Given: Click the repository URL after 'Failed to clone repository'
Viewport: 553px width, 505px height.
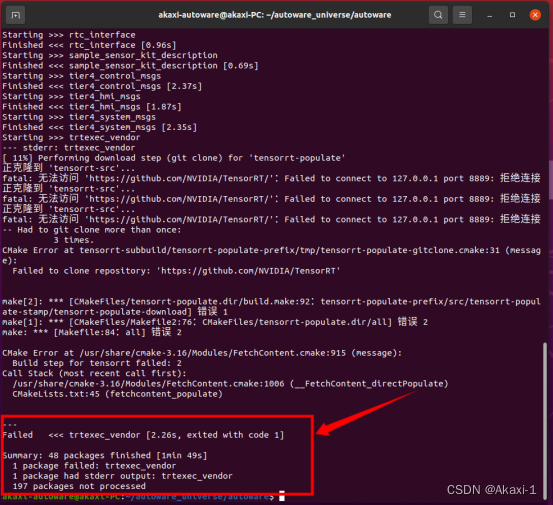Looking at the screenshot, I should click(248, 271).
